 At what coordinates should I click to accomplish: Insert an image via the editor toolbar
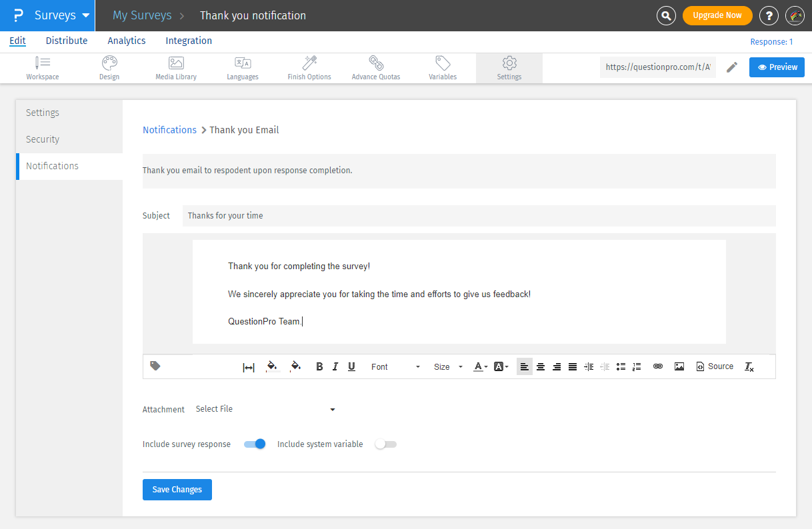coord(679,367)
